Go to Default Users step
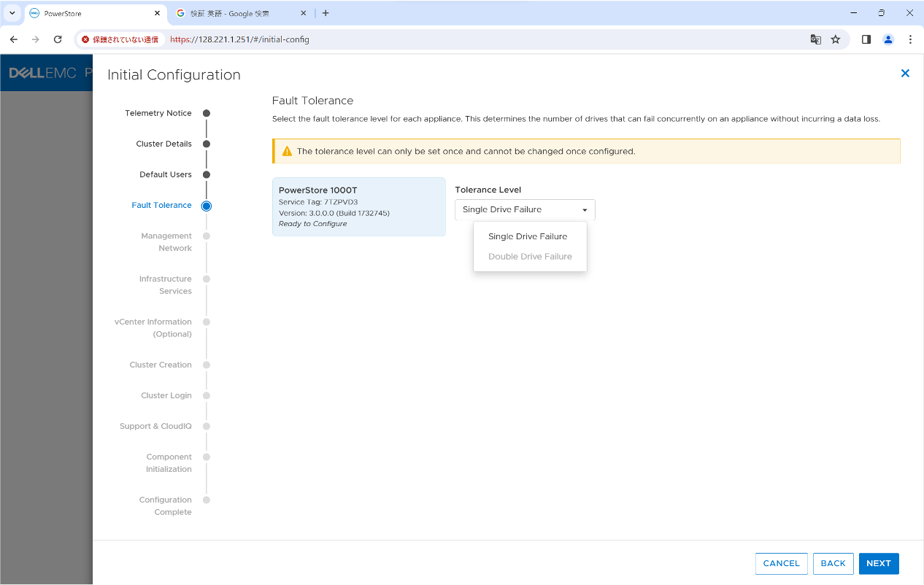Screen dimensions: 924x585 (166, 174)
